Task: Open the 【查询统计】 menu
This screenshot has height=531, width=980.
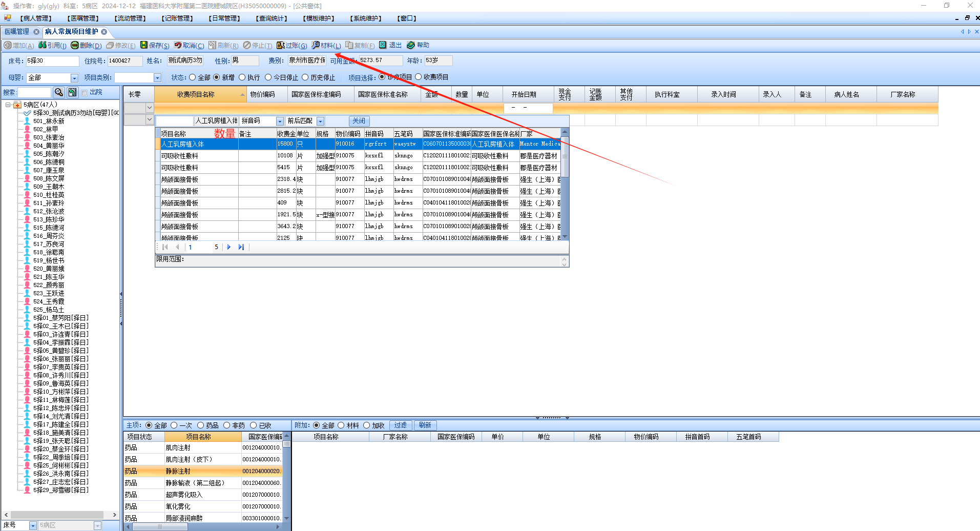Action: [x=272, y=18]
